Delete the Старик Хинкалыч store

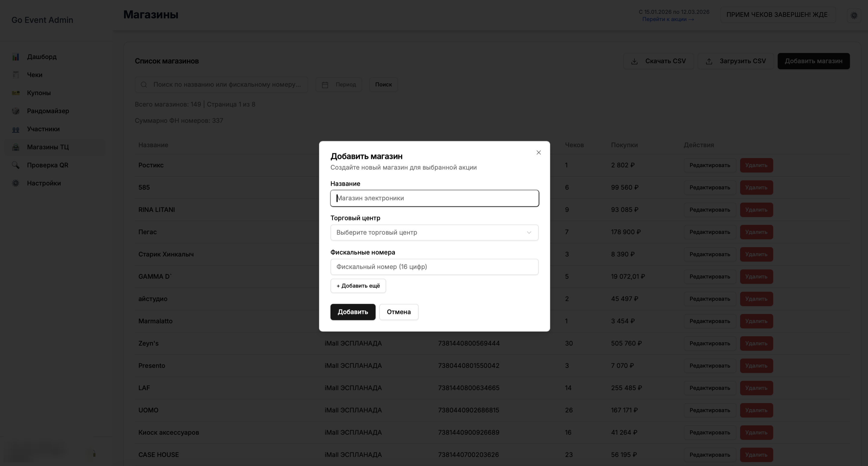[756, 254]
